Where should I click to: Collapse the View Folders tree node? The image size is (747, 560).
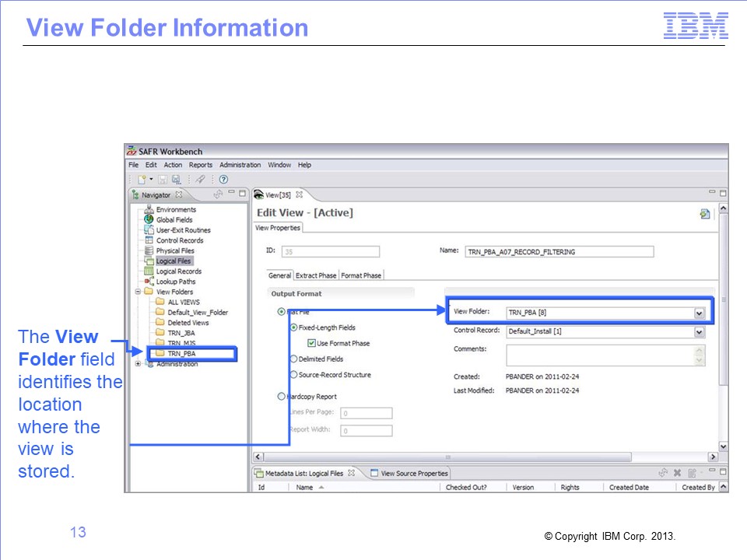coord(138,292)
